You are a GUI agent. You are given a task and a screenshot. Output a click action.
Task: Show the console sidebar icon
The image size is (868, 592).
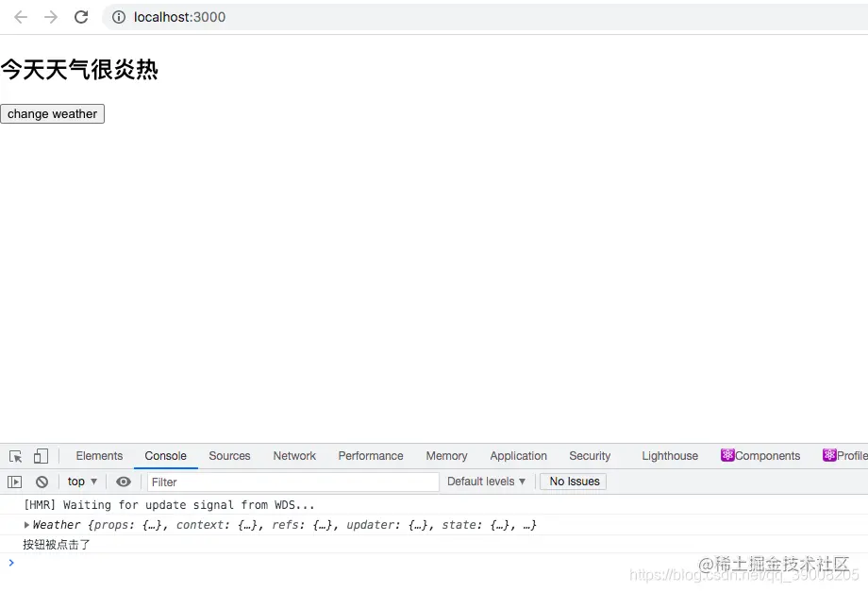tap(14, 482)
